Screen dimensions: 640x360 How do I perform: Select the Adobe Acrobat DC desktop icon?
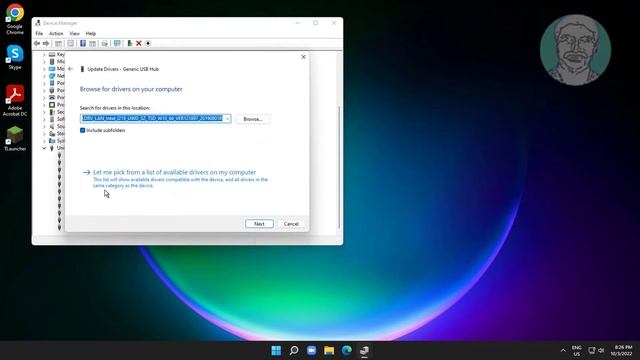tap(15, 101)
